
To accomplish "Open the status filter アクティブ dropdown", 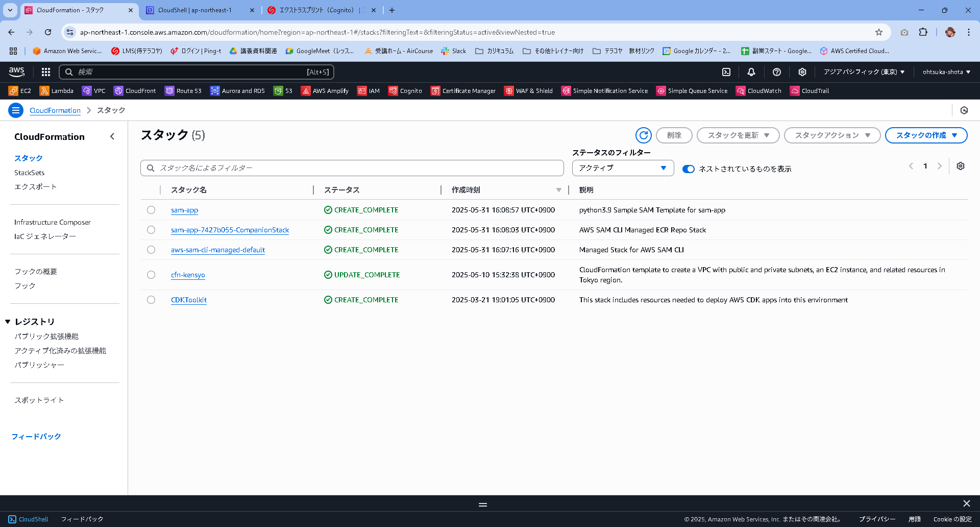I will [623, 168].
